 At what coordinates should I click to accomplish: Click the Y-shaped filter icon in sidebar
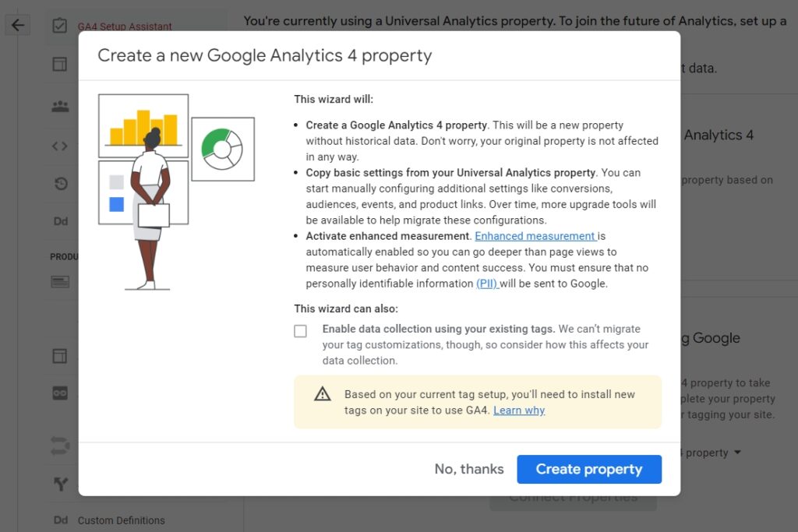[x=60, y=484]
